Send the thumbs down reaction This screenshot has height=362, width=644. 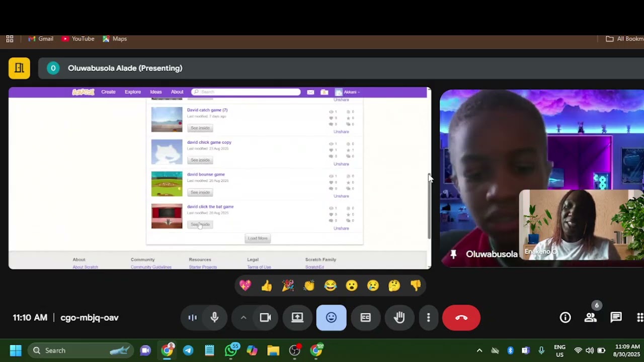click(x=416, y=286)
